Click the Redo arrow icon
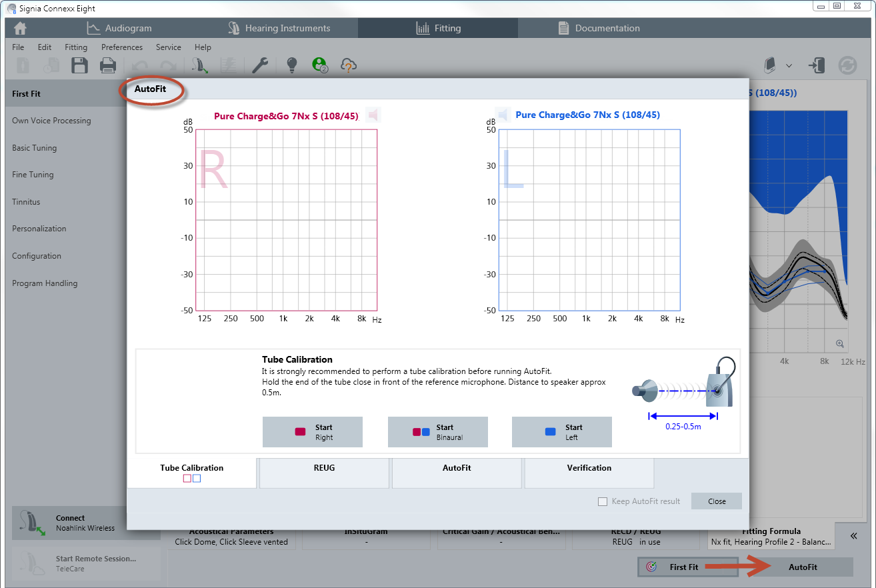Viewport: 876px width, 588px height. [x=168, y=65]
